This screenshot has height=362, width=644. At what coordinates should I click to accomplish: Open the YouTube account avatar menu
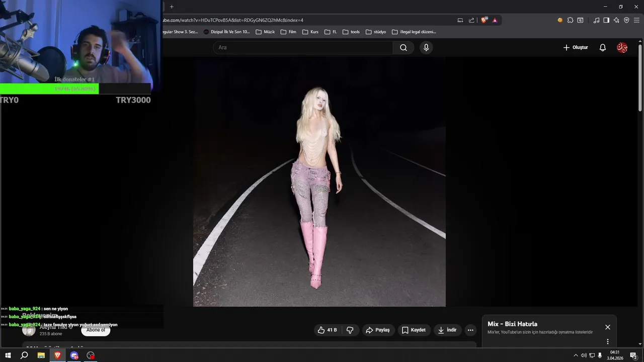(622, 48)
